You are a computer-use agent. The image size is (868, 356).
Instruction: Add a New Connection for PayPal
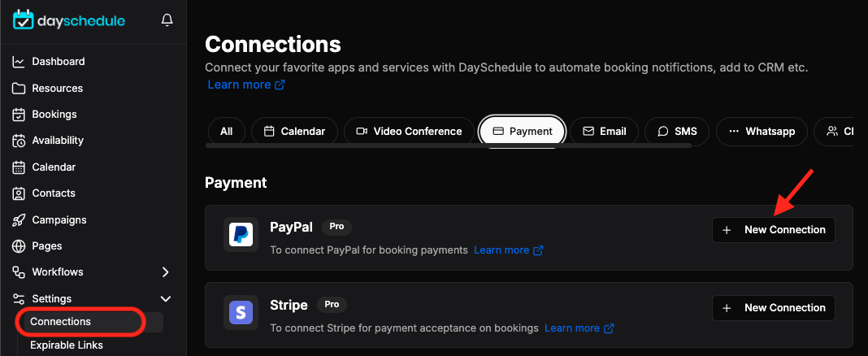[774, 230]
